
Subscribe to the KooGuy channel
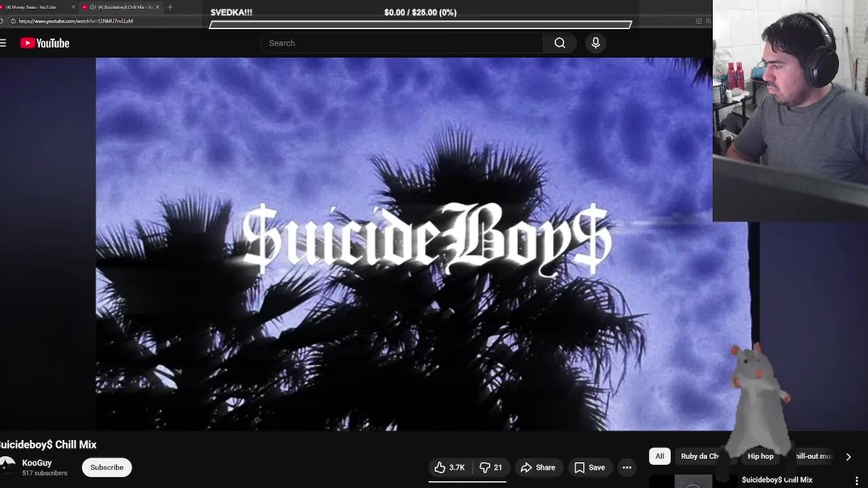(107, 468)
